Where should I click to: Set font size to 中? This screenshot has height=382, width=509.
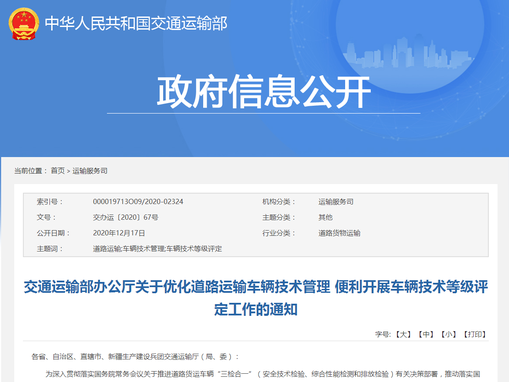click(426, 334)
